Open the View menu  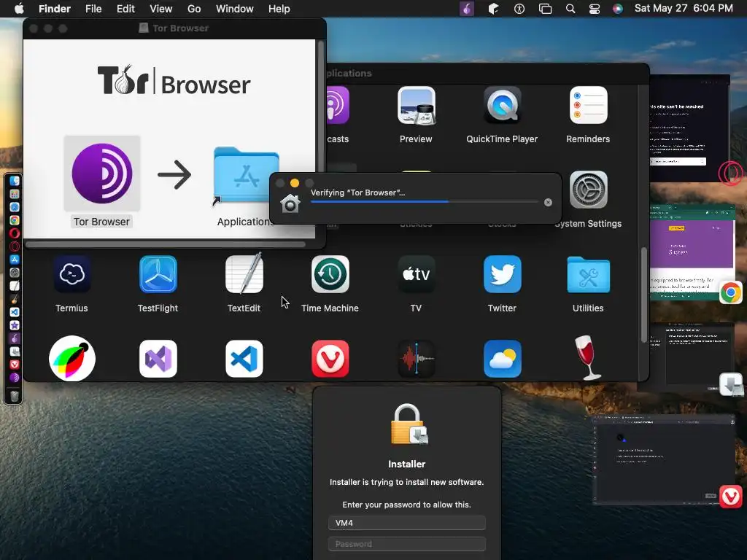(161, 9)
